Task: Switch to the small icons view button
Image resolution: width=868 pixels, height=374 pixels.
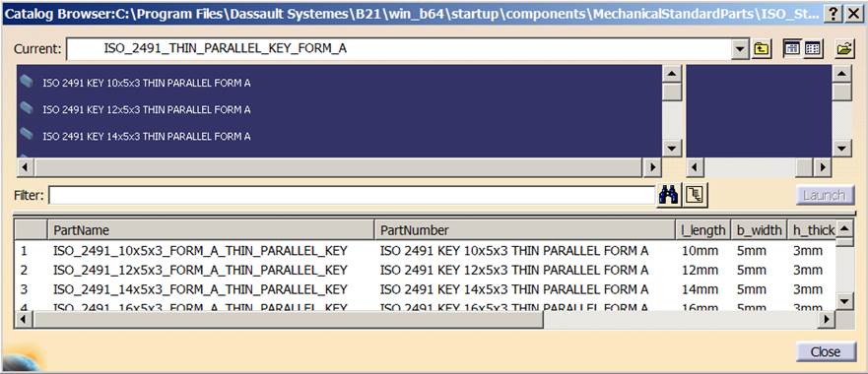Action: [792, 49]
